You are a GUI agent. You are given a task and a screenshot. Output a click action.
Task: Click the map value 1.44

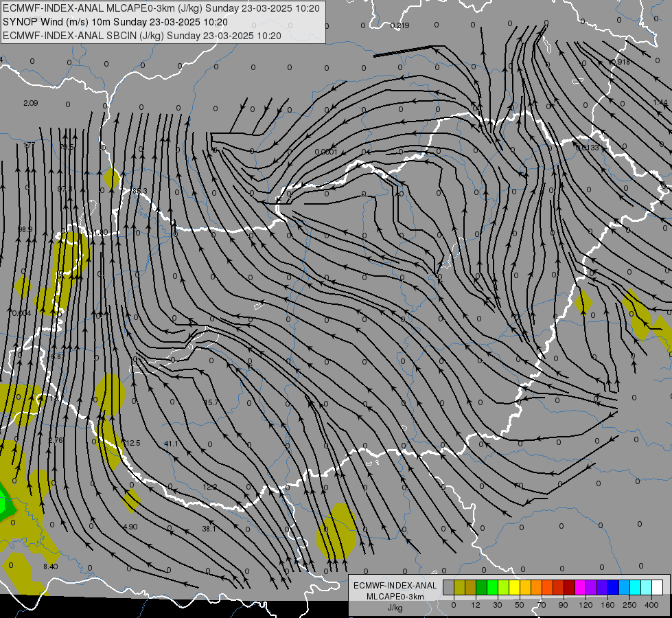coord(660,102)
